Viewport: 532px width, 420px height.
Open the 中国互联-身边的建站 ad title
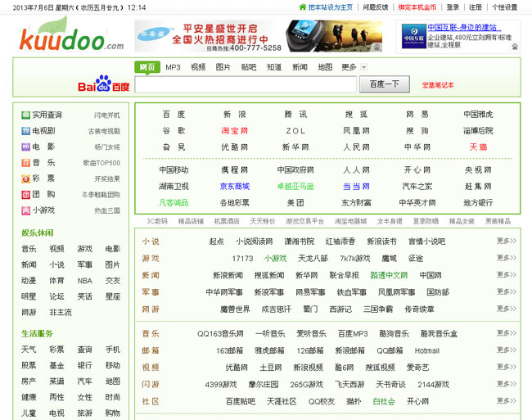click(x=464, y=28)
